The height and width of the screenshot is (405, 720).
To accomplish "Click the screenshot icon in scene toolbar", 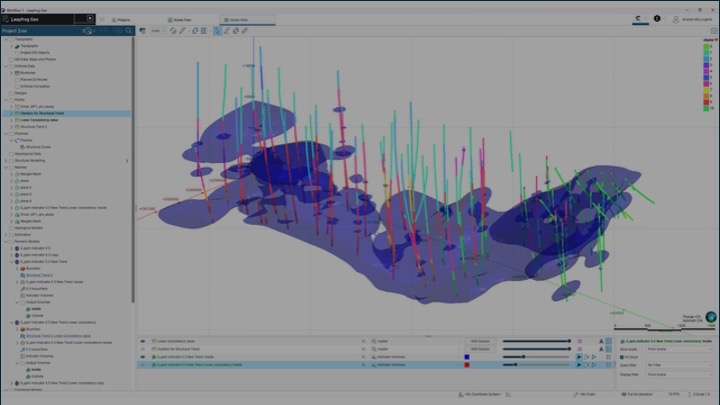I will point(143,31).
